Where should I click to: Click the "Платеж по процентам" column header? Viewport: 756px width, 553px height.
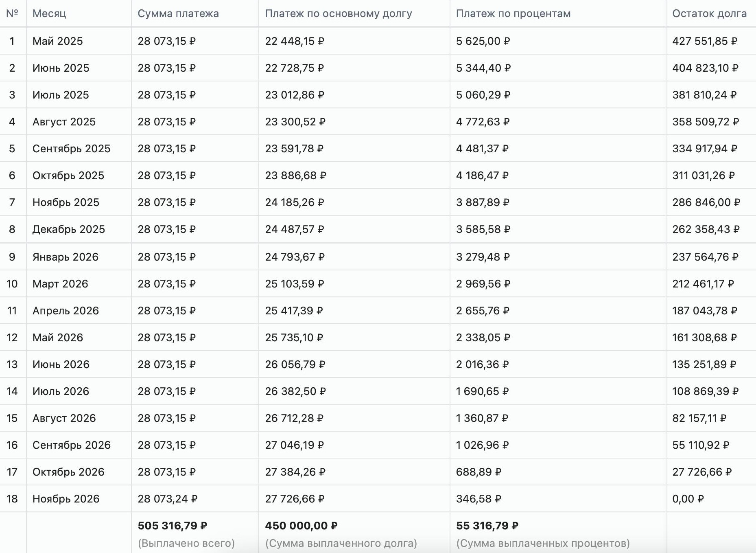point(513,13)
